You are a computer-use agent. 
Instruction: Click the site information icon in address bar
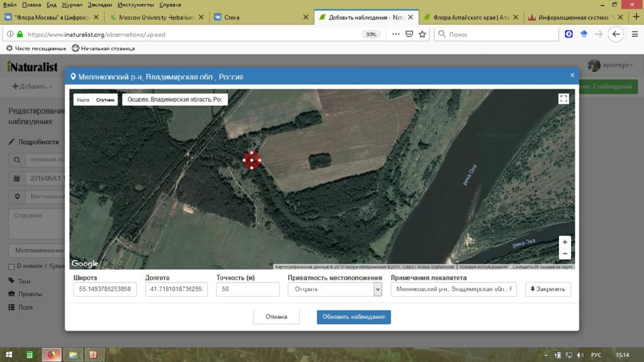tap(10, 35)
